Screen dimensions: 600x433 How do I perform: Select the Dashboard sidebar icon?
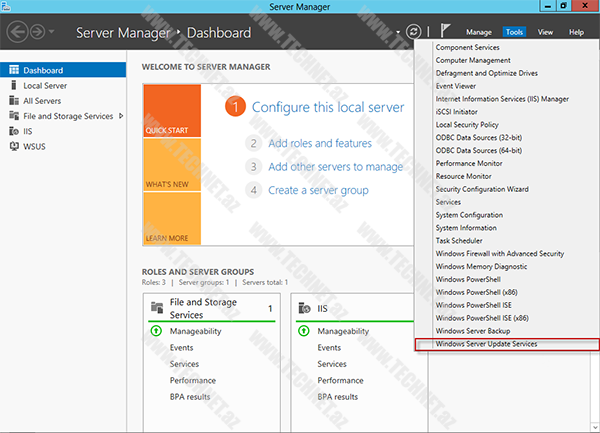tap(13, 71)
